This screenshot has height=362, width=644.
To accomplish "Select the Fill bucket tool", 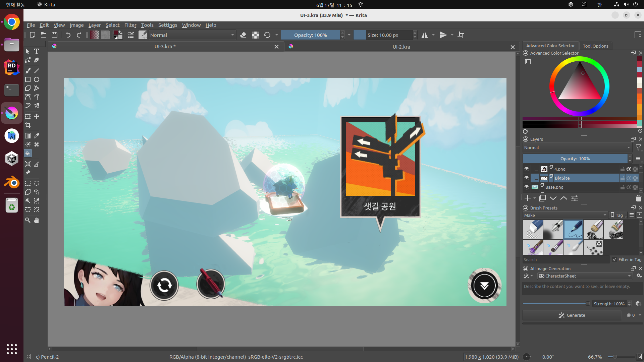I will (x=28, y=153).
